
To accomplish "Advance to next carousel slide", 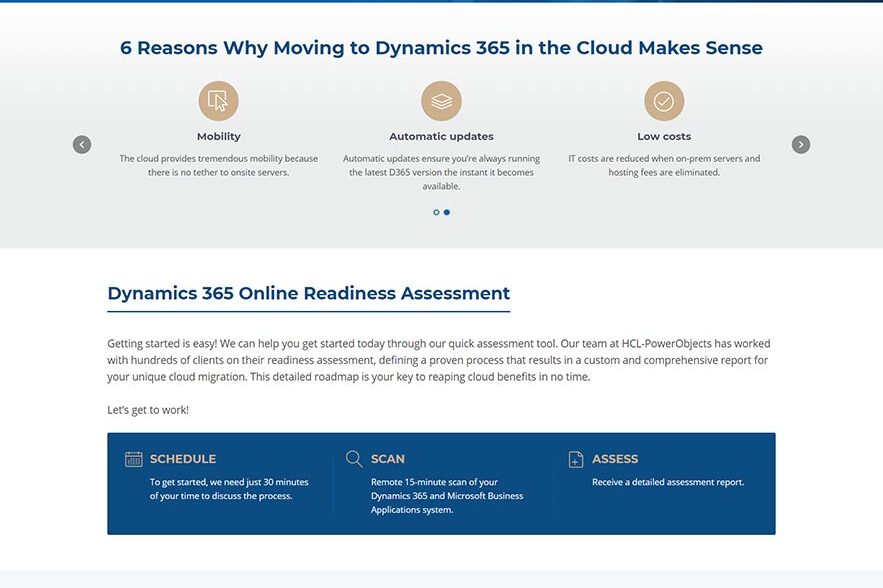I will click(801, 144).
